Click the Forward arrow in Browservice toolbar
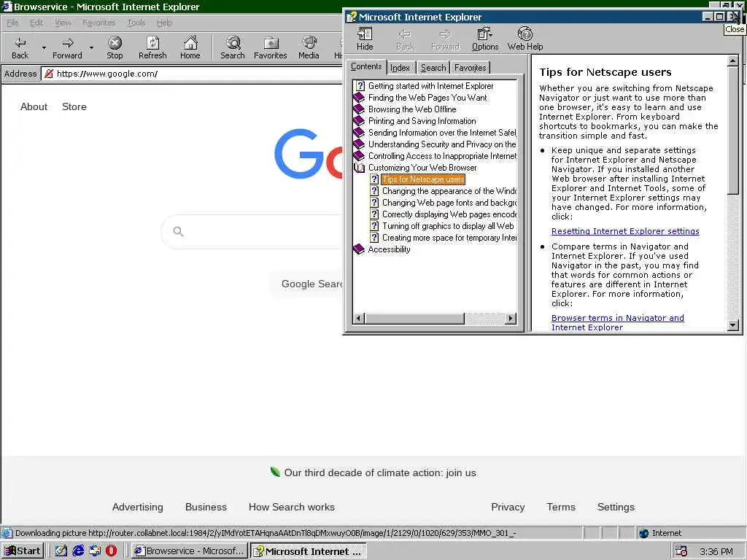 point(68,43)
